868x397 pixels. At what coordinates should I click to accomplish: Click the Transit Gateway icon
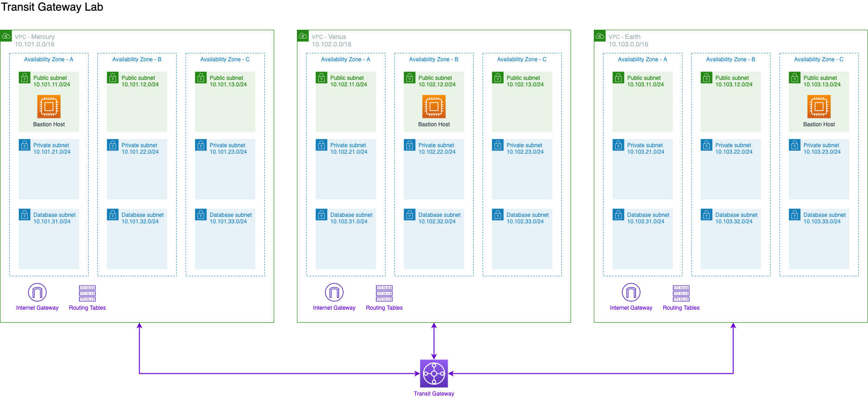coord(434,373)
